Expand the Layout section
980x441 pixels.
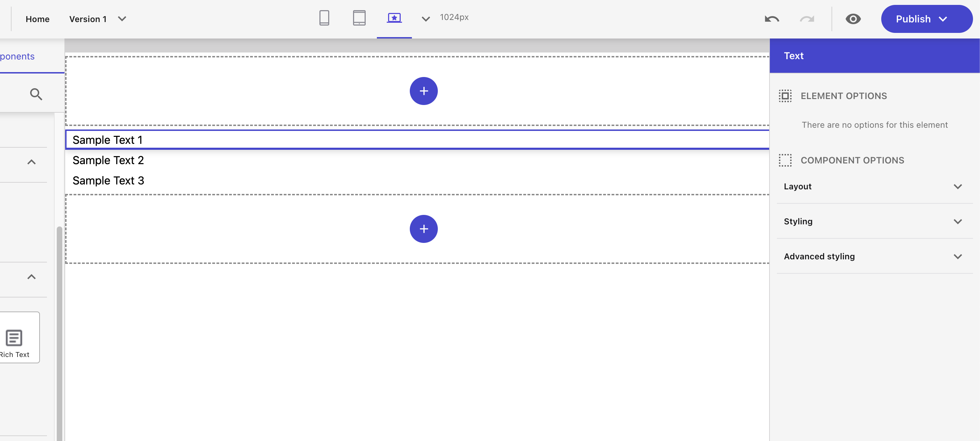click(874, 186)
